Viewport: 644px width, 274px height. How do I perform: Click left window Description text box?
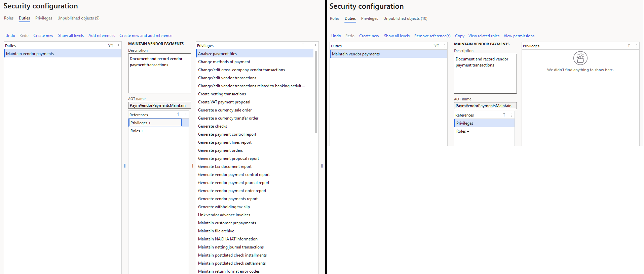tap(159, 74)
